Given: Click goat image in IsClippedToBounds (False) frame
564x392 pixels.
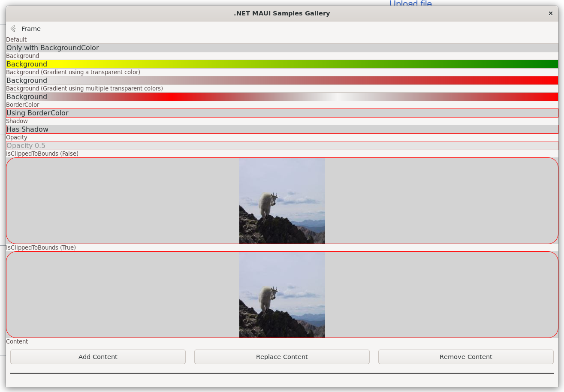Looking at the screenshot, I should click(x=282, y=201).
